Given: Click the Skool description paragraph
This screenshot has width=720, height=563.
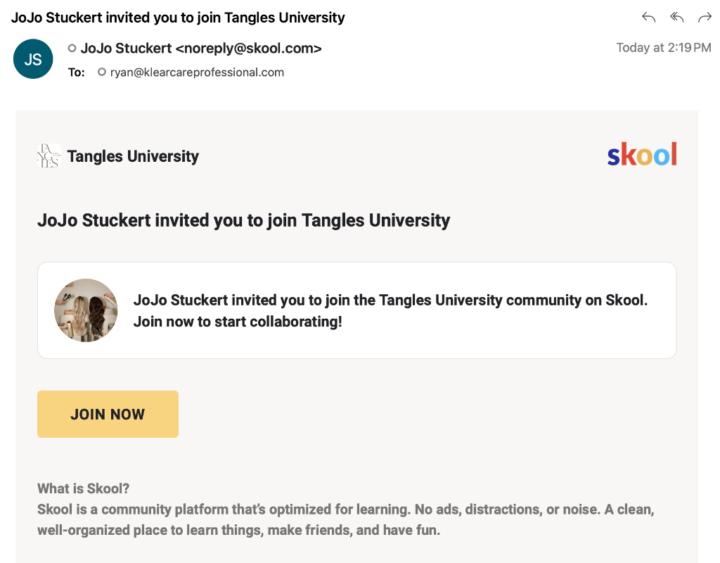Looking at the screenshot, I should coord(345,520).
